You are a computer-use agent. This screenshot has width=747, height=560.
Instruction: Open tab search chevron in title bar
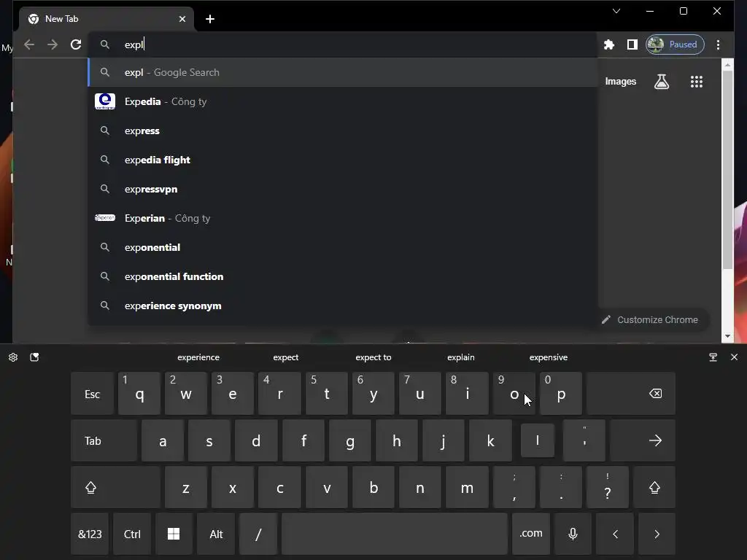[616, 11]
